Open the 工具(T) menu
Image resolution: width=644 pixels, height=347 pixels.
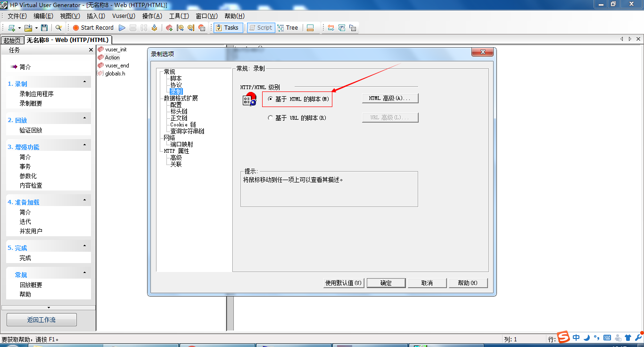pos(179,16)
